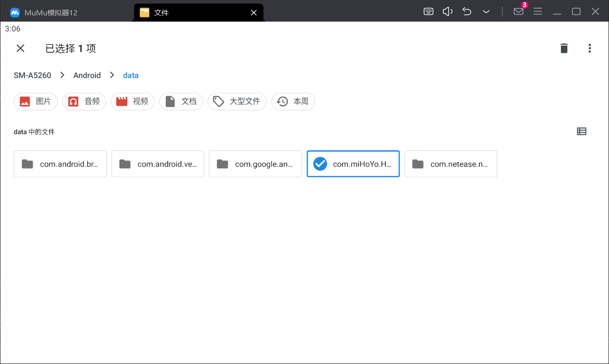Click the MuMu back arrow icon
The image size is (609, 364).
(467, 12)
